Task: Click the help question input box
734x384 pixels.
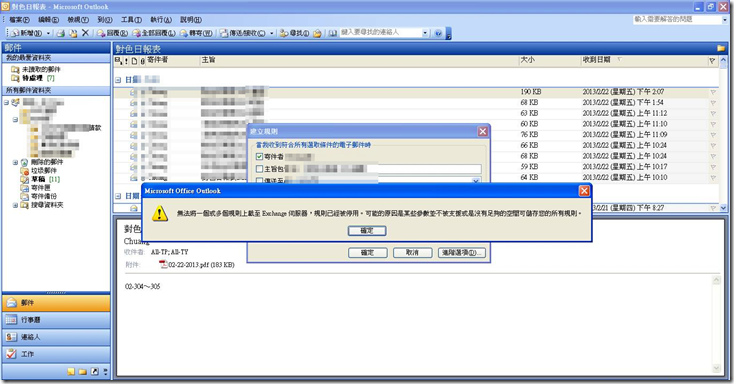Action: 677,20
